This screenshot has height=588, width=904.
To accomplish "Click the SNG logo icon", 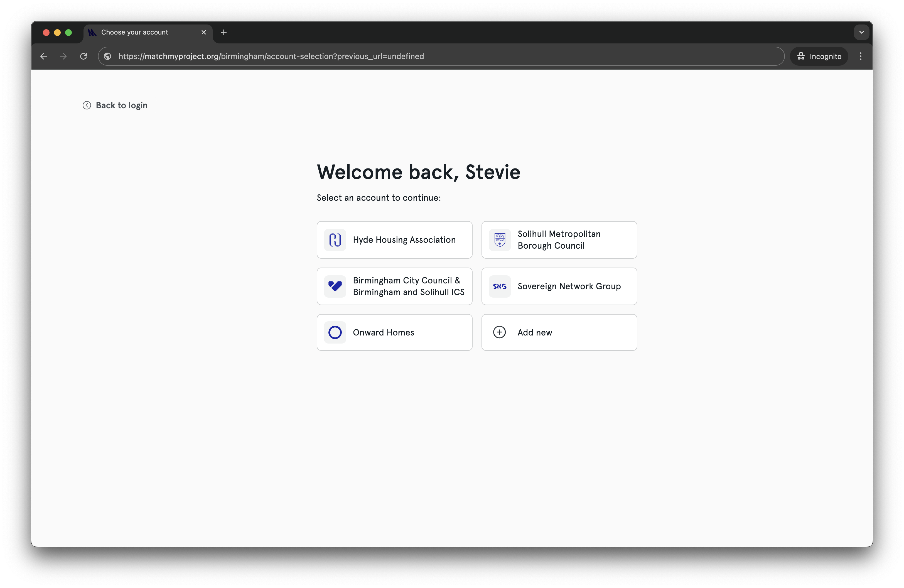I will point(500,286).
